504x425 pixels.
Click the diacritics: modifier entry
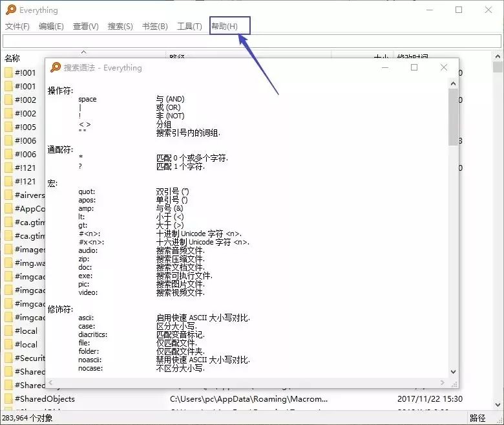(x=92, y=334)
